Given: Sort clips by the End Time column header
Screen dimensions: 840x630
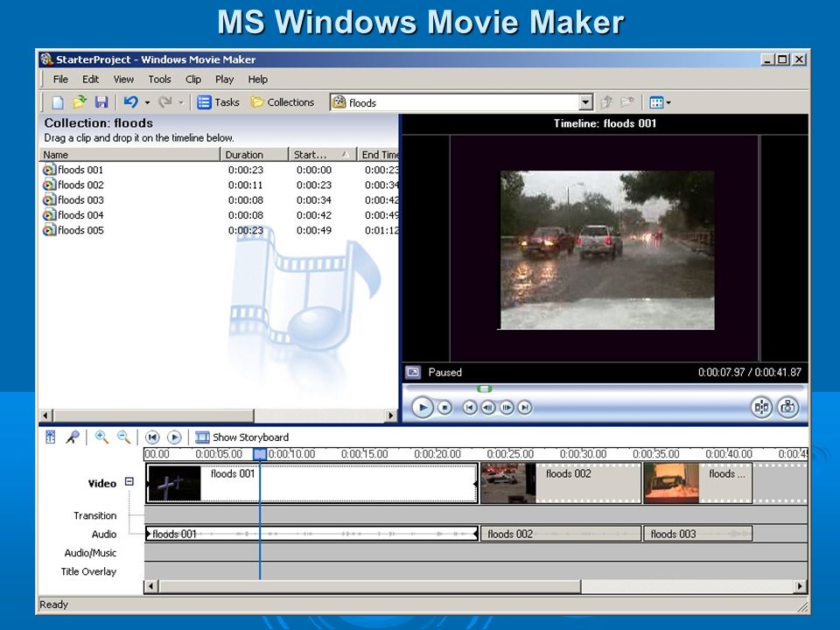Looking at the screenshot, I should pyautogui.click(x=378, y=154).
